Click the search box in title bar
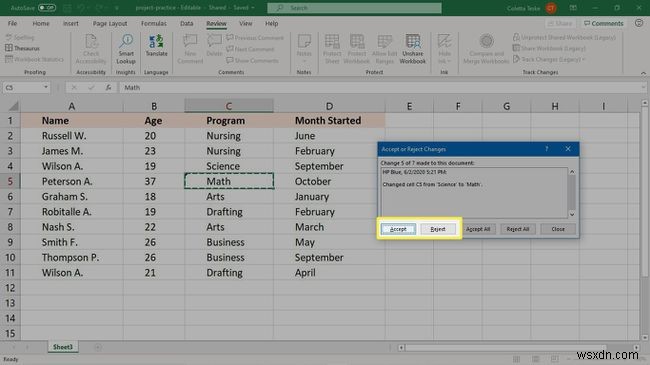The width and height of the screenshot is (650, 365). click(x=354, y=8)
